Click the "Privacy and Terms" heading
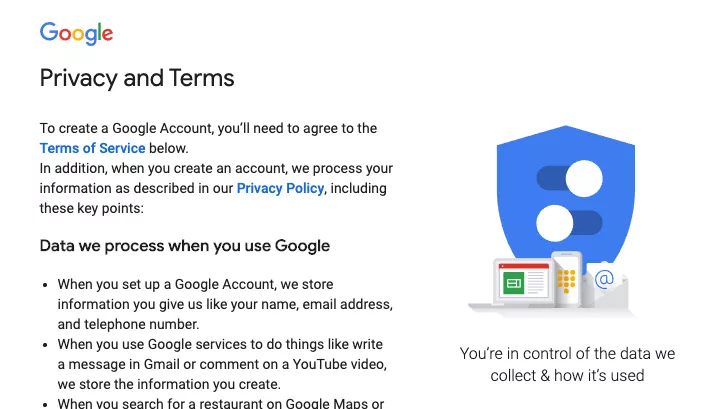This screenshot has width=708, height=409. pos(137,78)
